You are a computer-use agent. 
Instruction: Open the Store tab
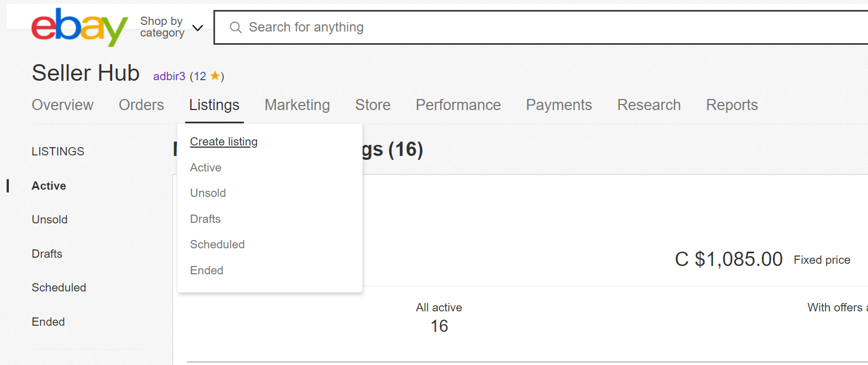(x=373, y=105)
